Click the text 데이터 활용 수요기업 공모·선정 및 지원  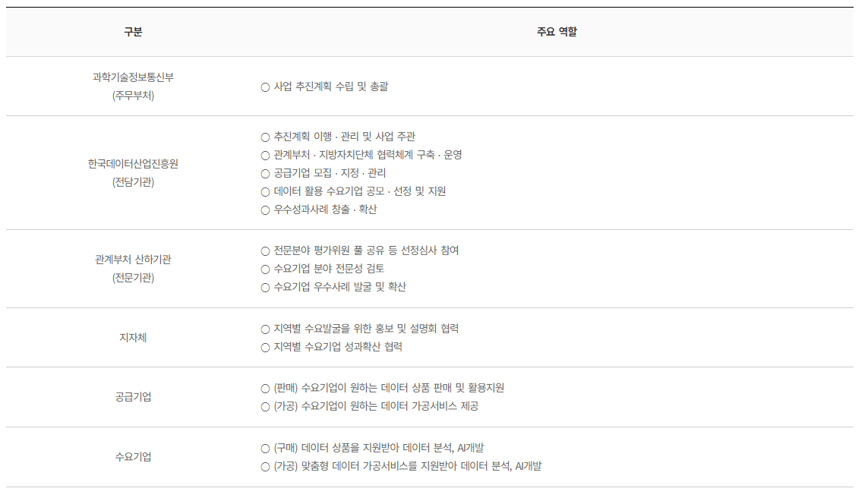[360, 191]
